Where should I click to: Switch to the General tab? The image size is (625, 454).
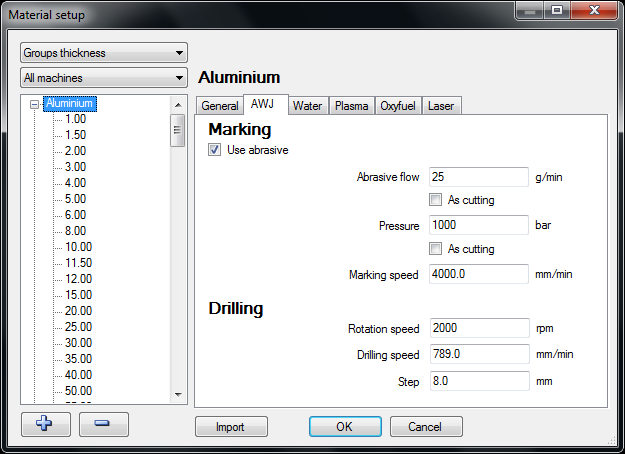tap(219, 106)
